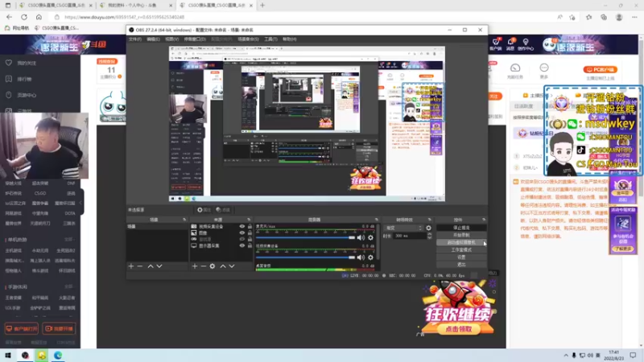Open settings gear of the second mixer channel
The height and width of the screenshot is (362, 644).
click(370, 257)
